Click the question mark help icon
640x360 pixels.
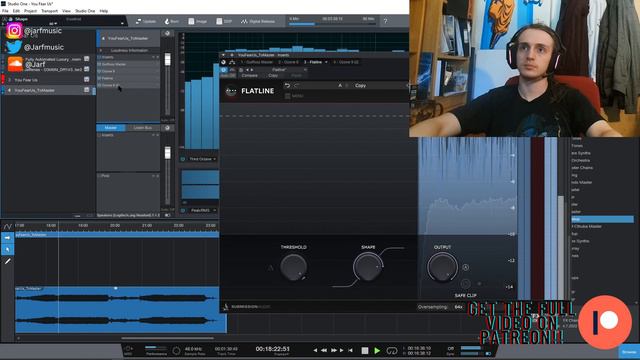point(385,21)
